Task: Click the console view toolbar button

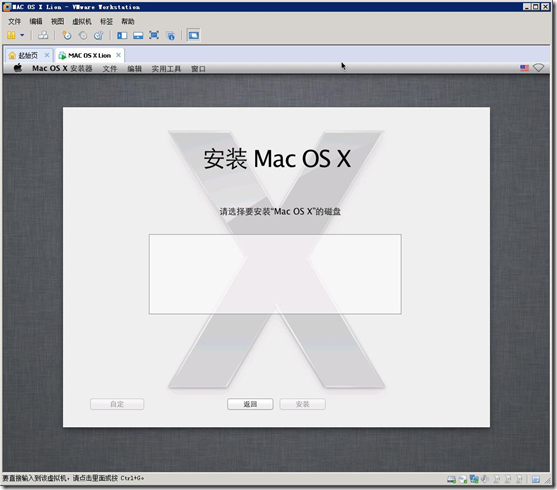Action: pos(194,35)
